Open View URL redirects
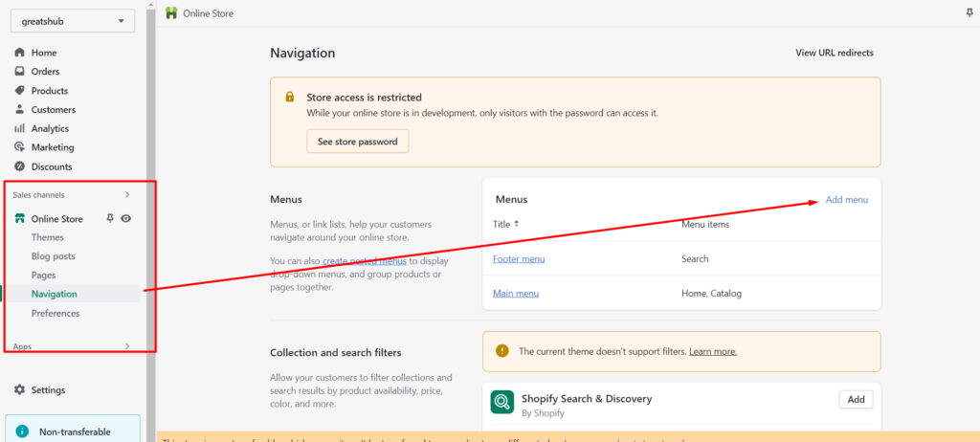 pyautogui.click(x=835, y=54)
